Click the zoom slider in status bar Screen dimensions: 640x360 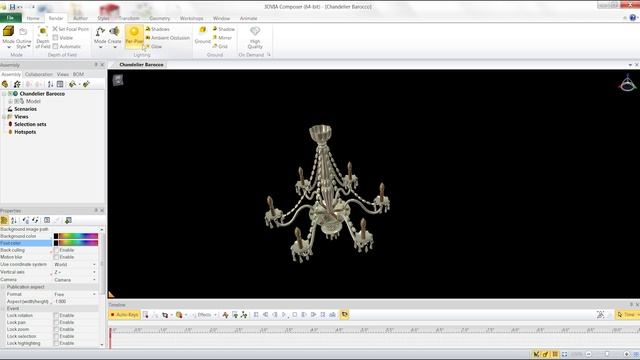coord(607,354)
